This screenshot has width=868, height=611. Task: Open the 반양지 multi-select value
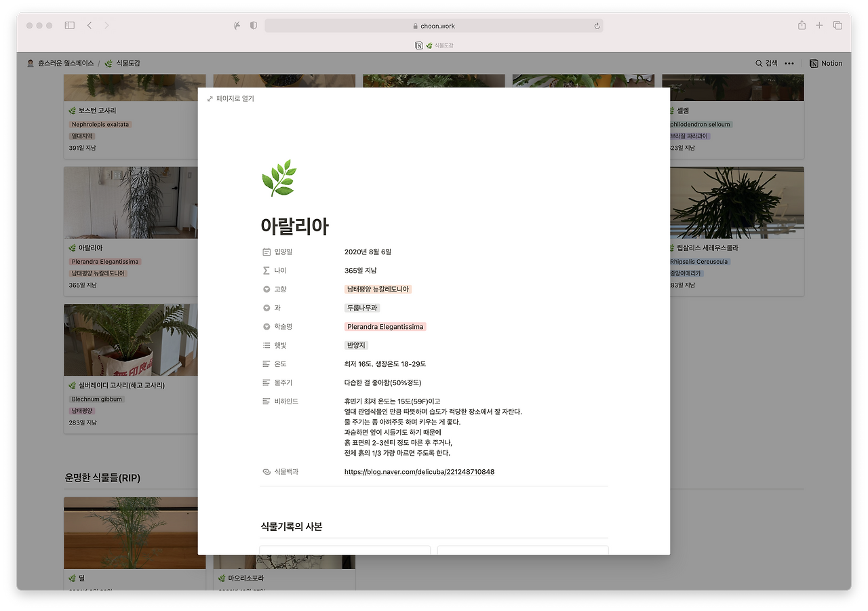[356, 345]
